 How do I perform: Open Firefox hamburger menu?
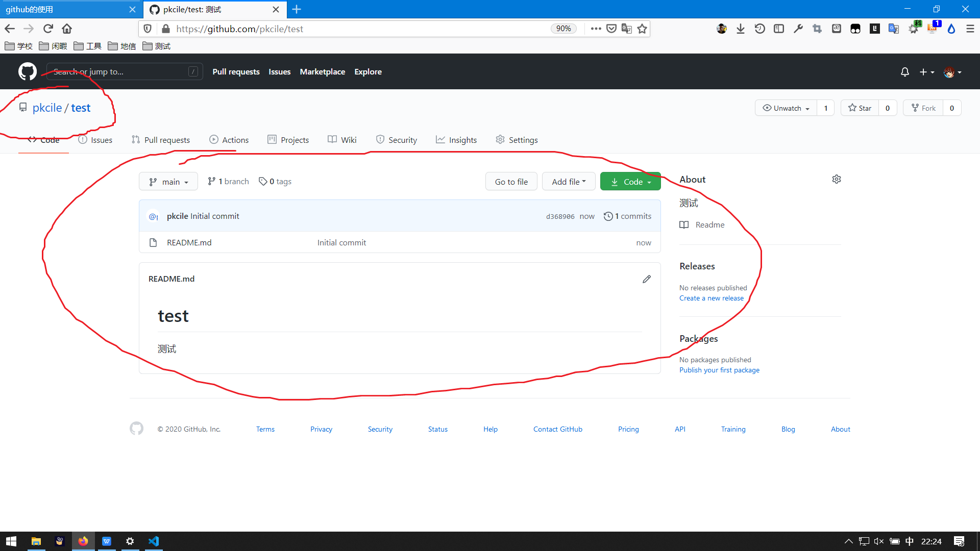pos(970,29)
